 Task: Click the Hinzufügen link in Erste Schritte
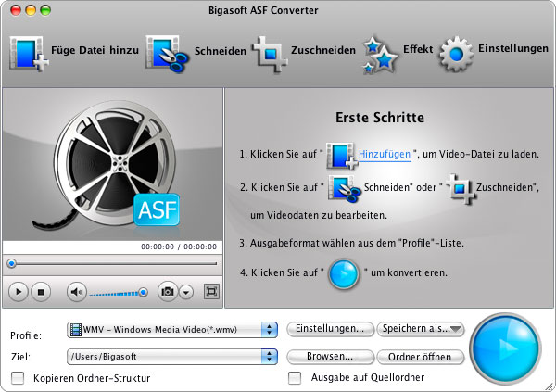tap(385, 155)
